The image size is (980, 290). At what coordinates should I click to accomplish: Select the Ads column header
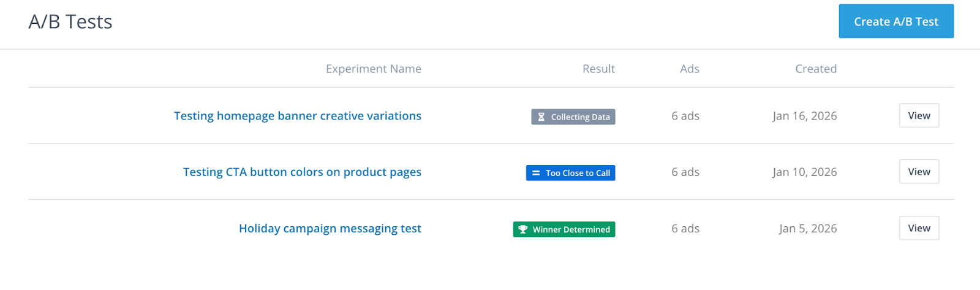point(689,69)
